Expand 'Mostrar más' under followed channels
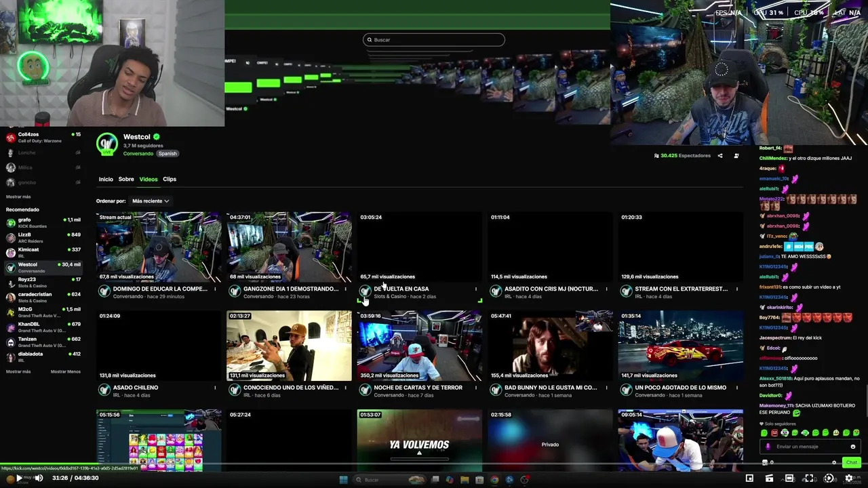868x488 pixels. 18,197
